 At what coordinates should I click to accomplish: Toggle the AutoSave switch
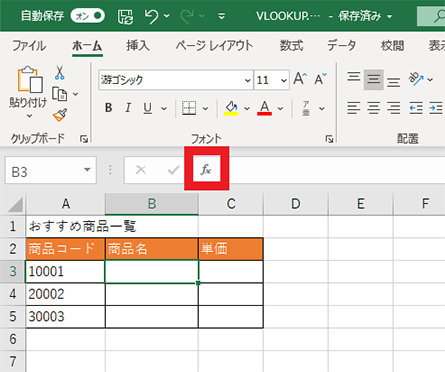[x=87, y=16]
